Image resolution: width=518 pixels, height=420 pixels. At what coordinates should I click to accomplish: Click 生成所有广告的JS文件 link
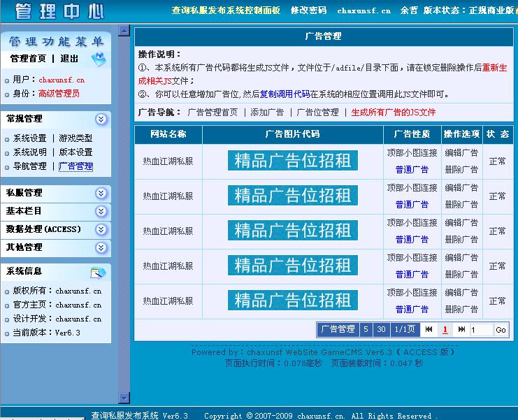393,112
